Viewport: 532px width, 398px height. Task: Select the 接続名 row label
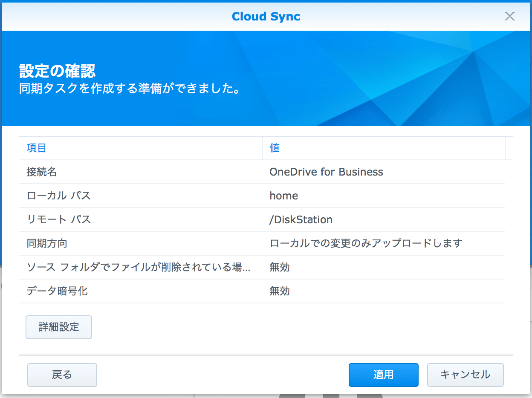coord(42,172)
